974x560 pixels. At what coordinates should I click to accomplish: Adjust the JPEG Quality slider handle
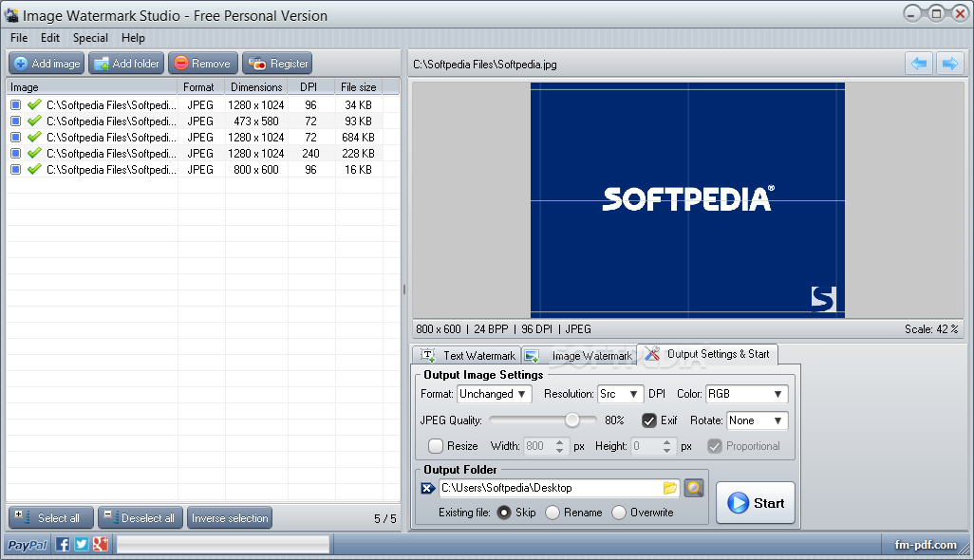[572, 420]
